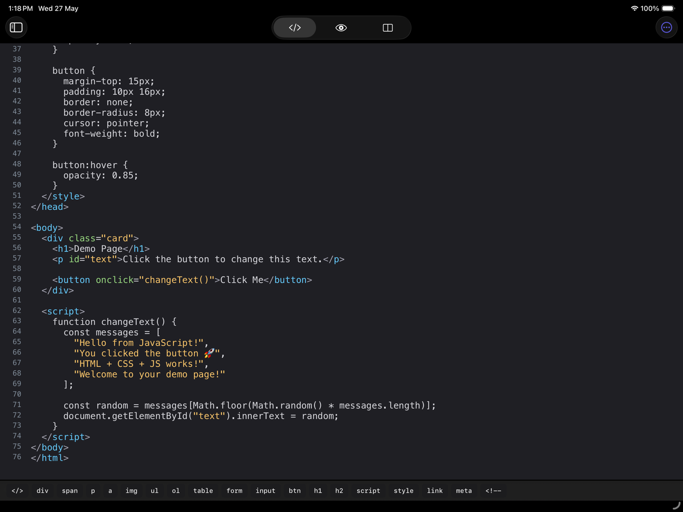
Task: Insert div tag snippet
Action: pyautogui.click(x=42, y=491)
